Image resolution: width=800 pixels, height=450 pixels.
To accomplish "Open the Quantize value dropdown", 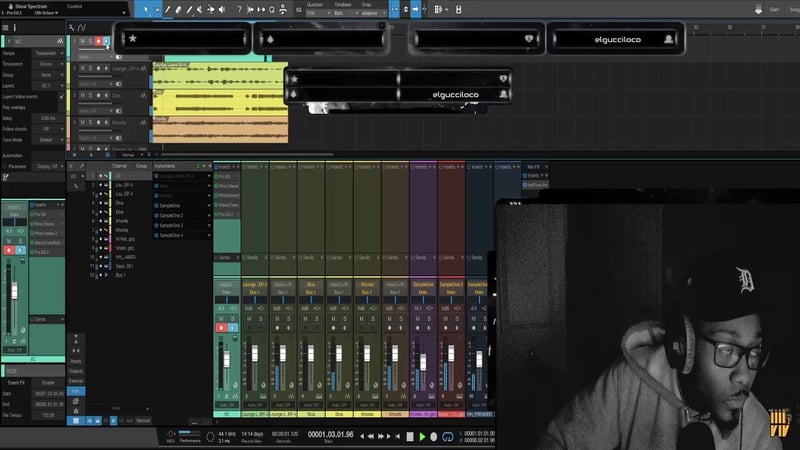I will (x=318, y=13).
